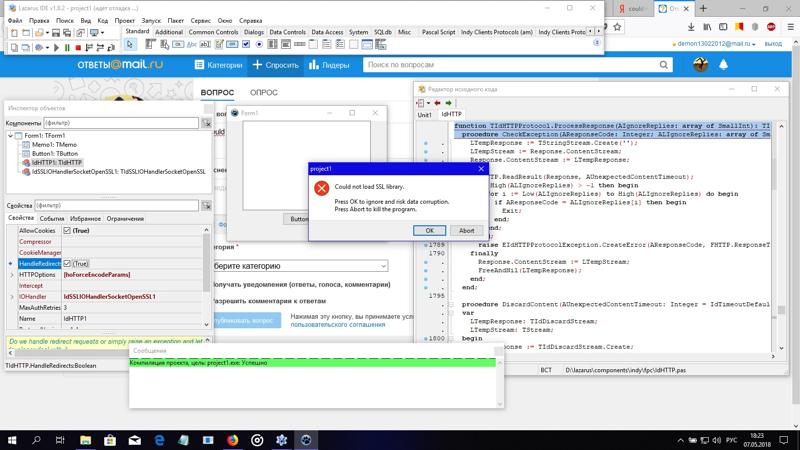Click OK in the SSL error dialog
Viewport: 800px width, 450px height.
click(x=429, y=230)
